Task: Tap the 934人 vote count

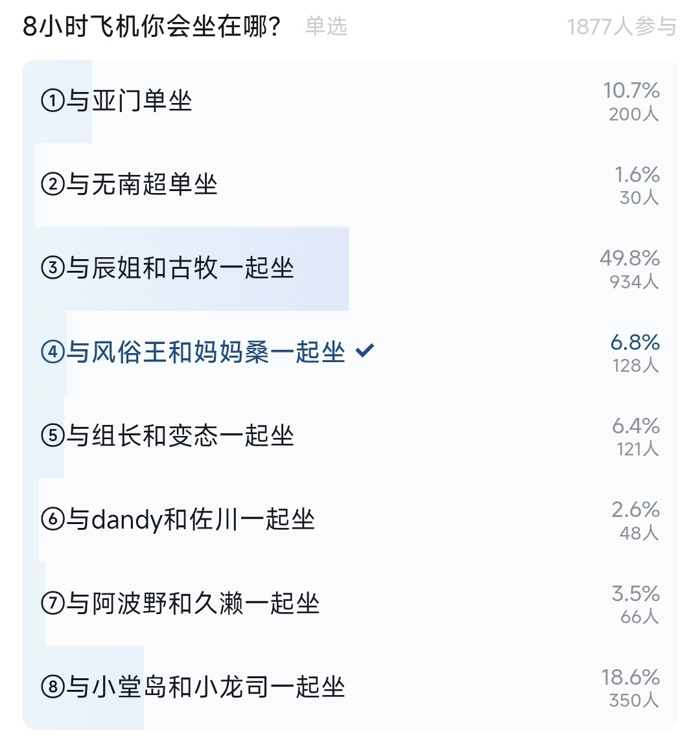Action: pos(634,282)
